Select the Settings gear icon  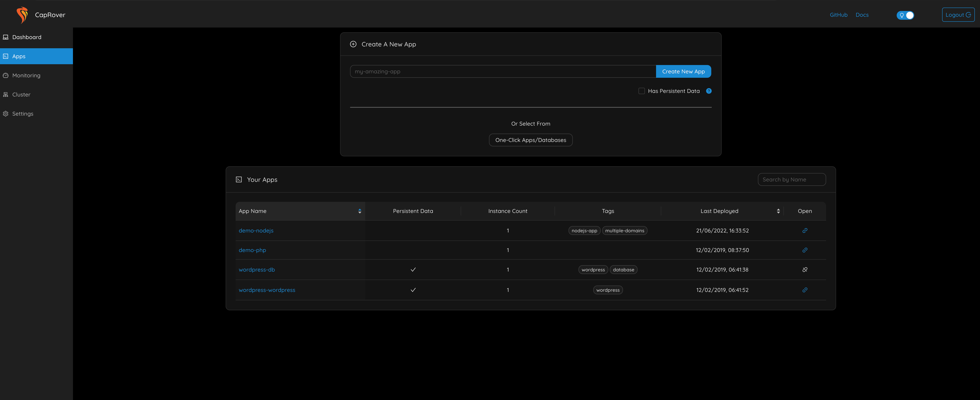(5, 113)
